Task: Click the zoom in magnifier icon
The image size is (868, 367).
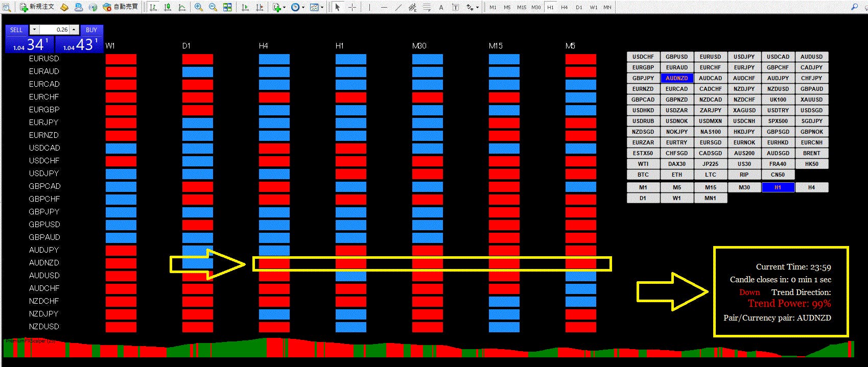Action: coord(199,7)
